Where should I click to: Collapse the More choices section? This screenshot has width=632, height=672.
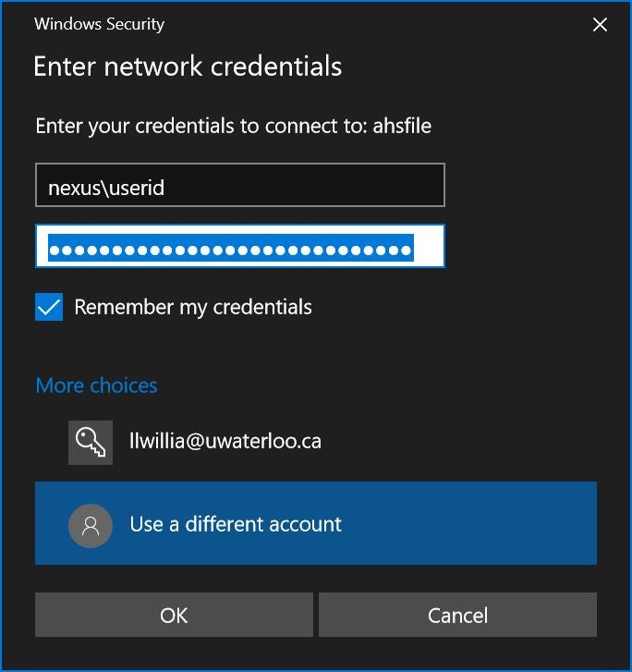96,385
